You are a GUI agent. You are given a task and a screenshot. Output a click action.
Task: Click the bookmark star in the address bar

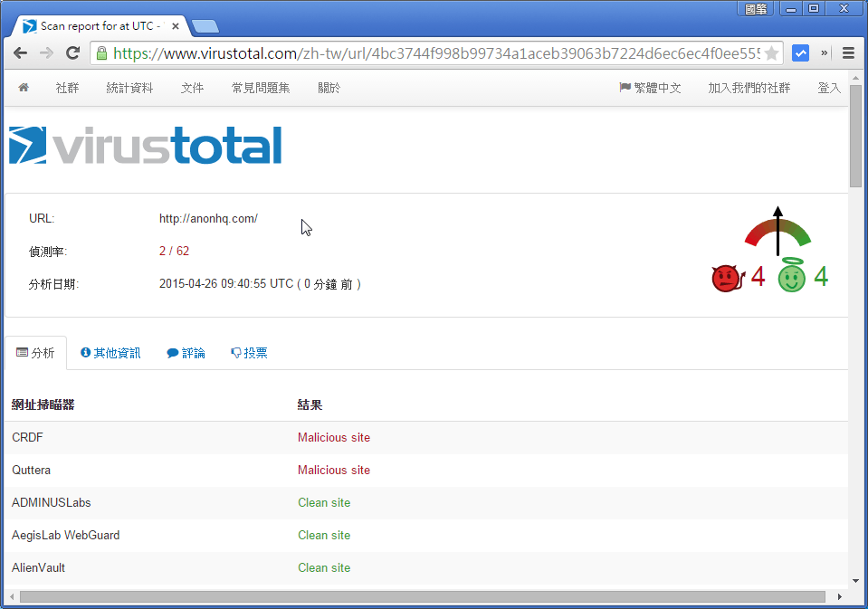click(x=771, y=53)
